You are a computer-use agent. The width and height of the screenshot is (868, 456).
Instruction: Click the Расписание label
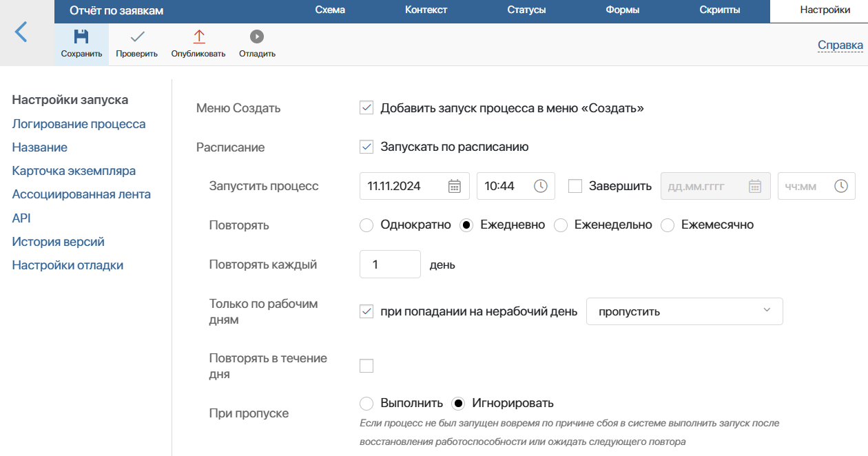coord(230,147)
